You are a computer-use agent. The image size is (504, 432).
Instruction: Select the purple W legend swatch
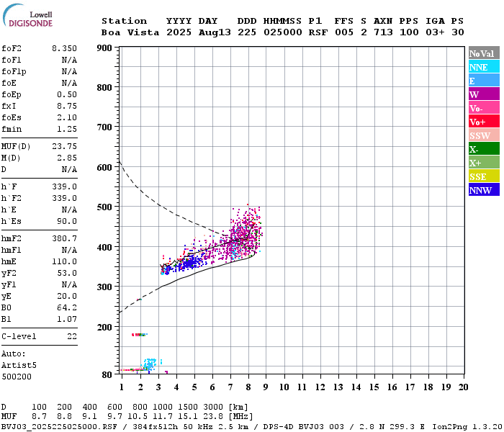coord(483,94)
